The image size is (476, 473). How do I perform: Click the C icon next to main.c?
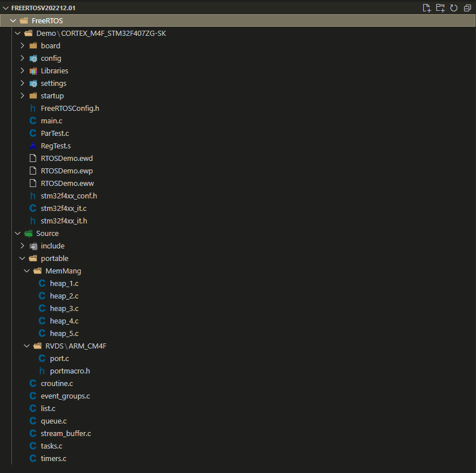coord(33,121)
